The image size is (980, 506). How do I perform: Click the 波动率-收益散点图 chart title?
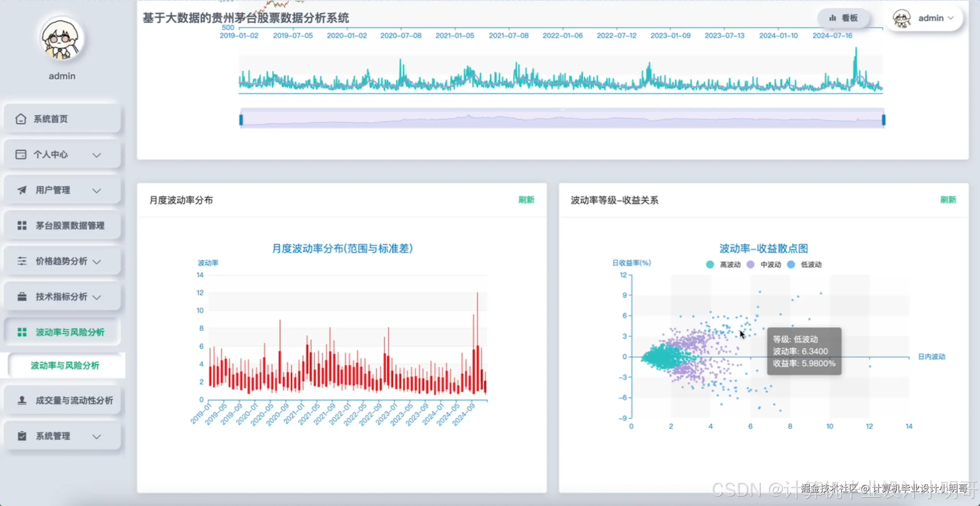point(764,248)
